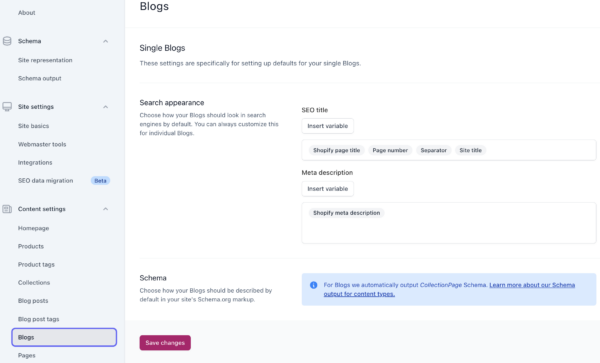Select the Site title variable tag

click(x=470, y=150)
